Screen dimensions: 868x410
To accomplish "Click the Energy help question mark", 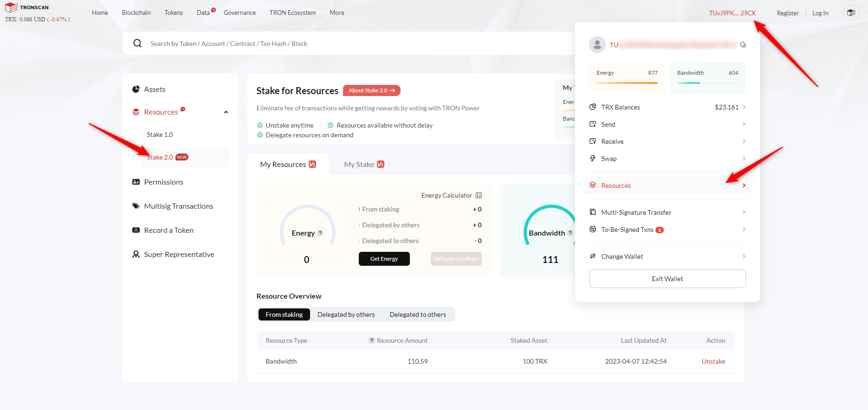I will [320, 233].
